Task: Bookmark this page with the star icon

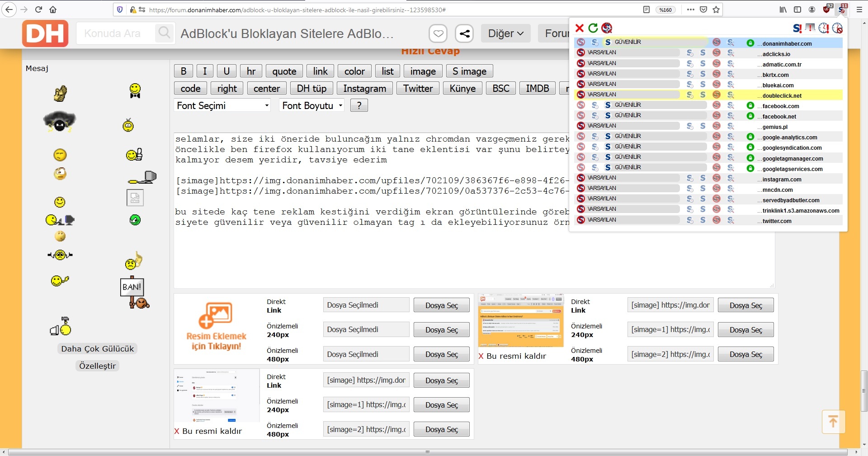Action: coord(716,9)
